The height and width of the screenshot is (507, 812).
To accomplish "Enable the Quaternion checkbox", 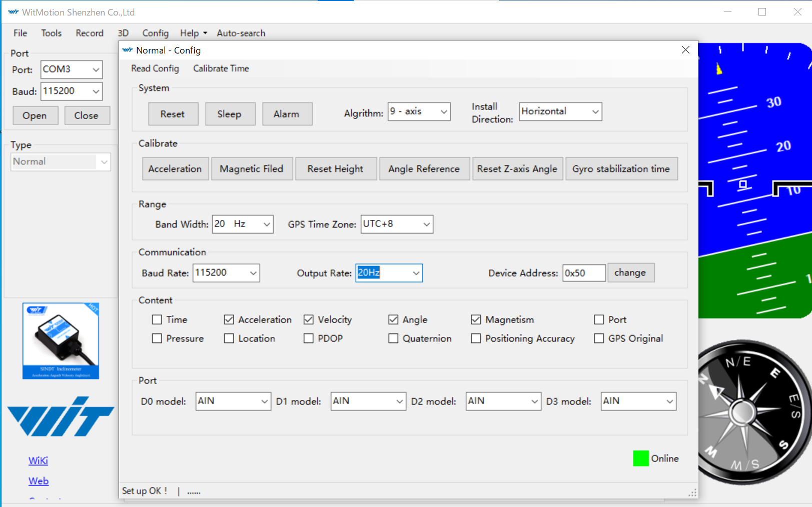I will 393,338.
